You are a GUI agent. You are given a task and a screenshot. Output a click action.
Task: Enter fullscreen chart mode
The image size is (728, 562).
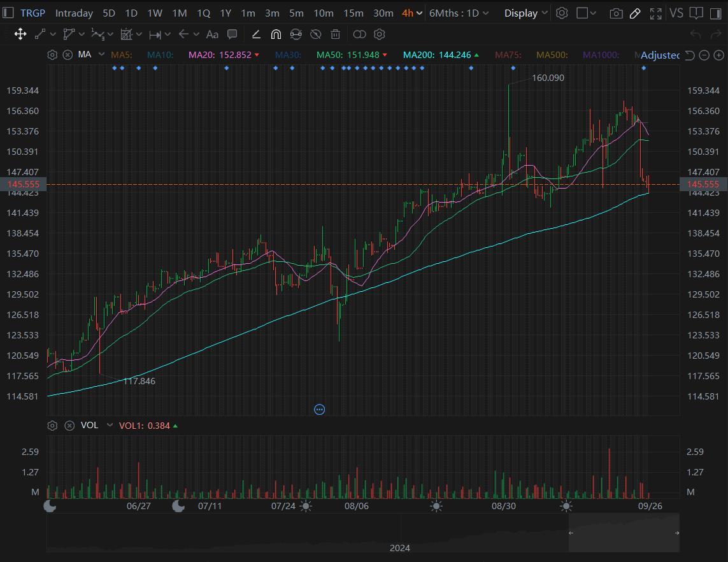click(x=655, y=13)
